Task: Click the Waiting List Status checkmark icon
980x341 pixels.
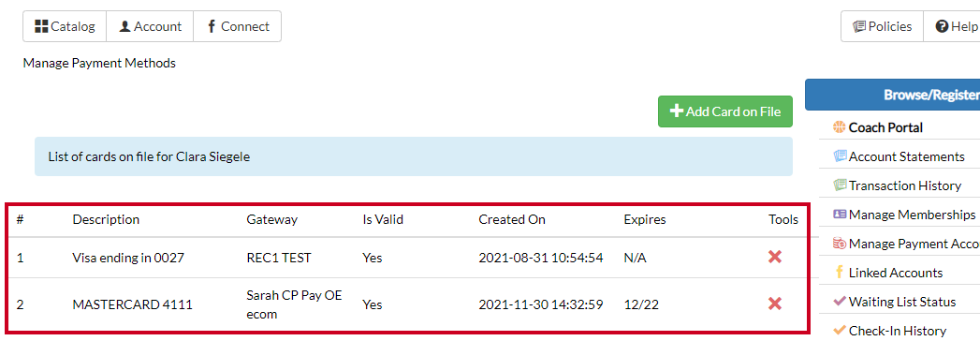Action: pyautogui.click(x=840, y=301)
